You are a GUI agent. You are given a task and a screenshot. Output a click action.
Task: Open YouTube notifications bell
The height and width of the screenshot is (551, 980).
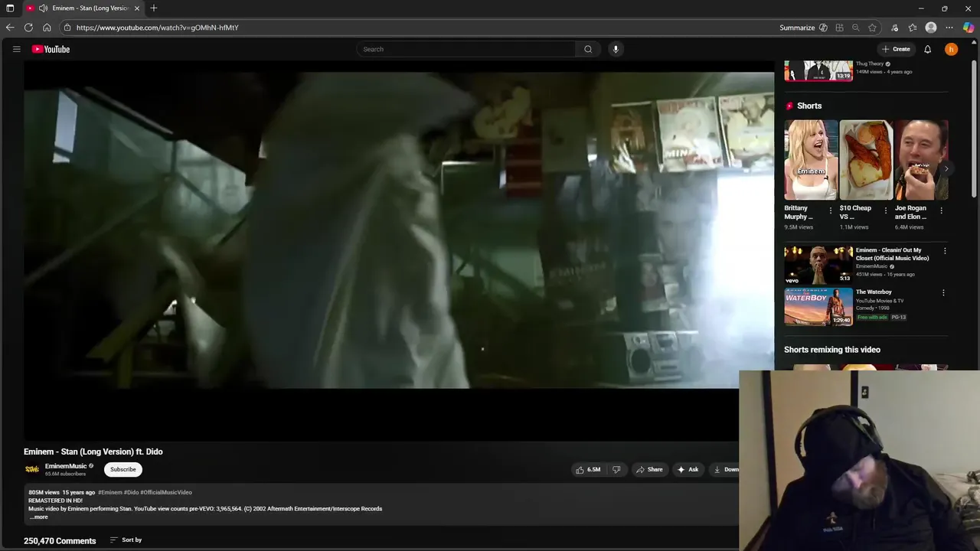click(x=927, y=49)
